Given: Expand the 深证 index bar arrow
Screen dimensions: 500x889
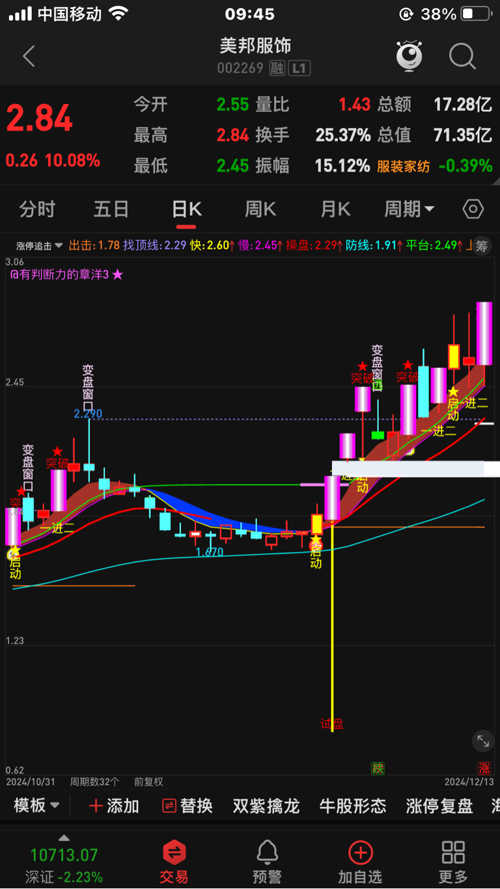Looking at the screenshot, I should click(64, 837).
